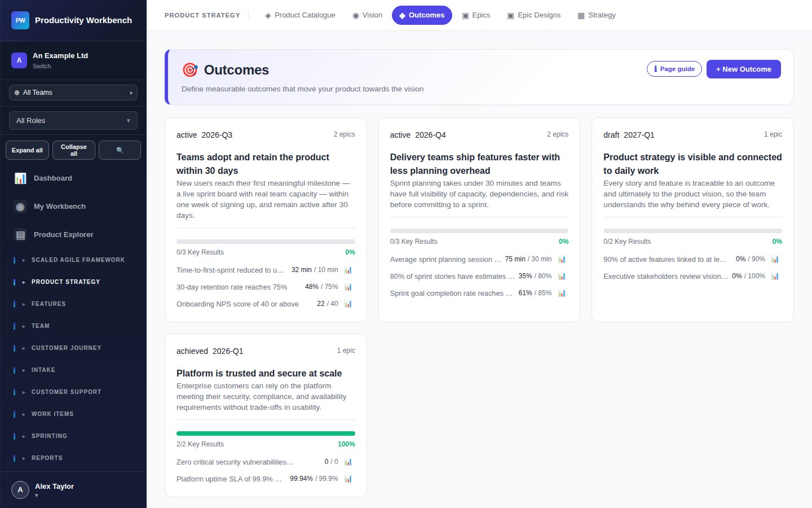
Task: Switch to the Vision tab
Action: (x=367, y=15)
